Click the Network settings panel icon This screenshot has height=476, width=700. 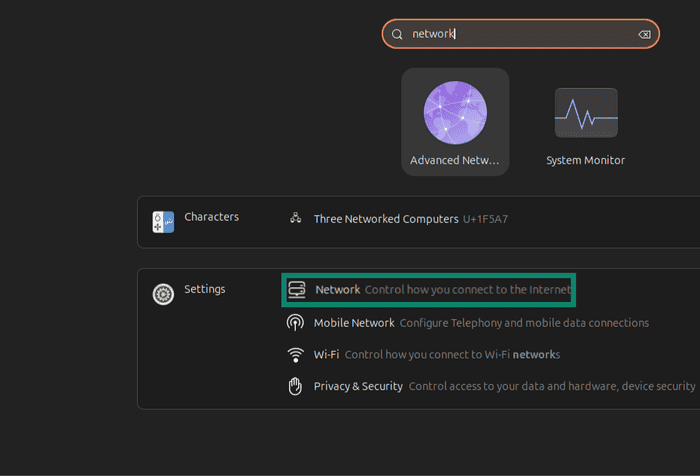pos(297,289)
